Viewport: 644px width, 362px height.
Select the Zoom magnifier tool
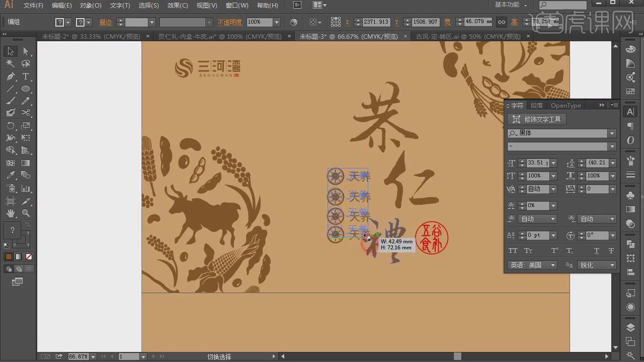click(x=26, y=213)
